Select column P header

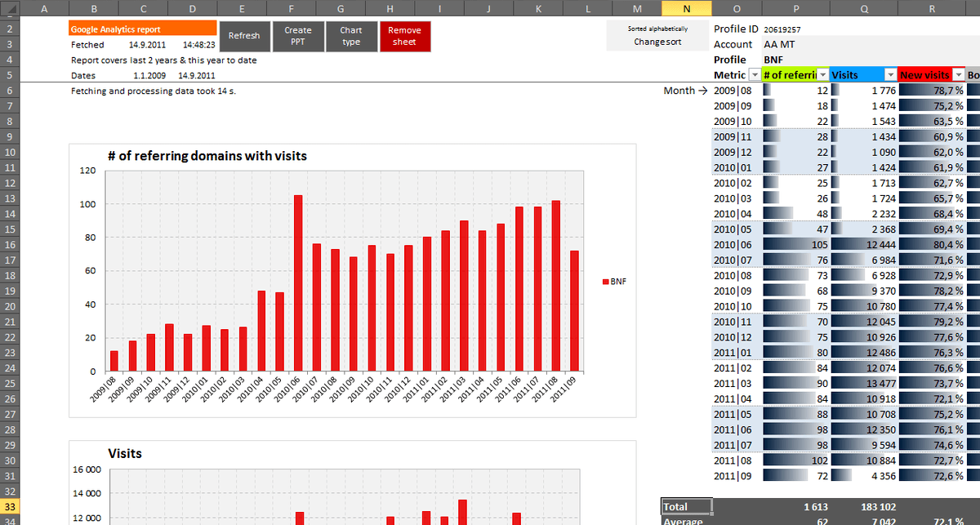(795, 8)
